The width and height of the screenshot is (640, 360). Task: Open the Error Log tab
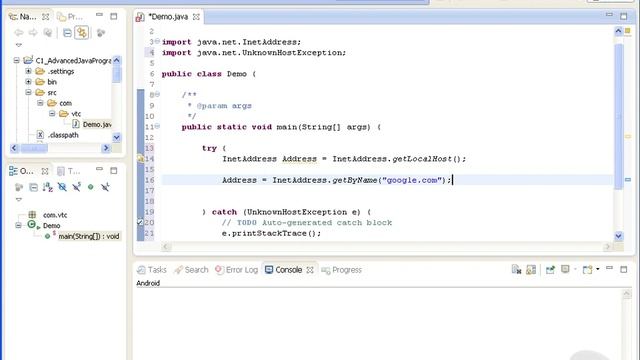[236, 270]
